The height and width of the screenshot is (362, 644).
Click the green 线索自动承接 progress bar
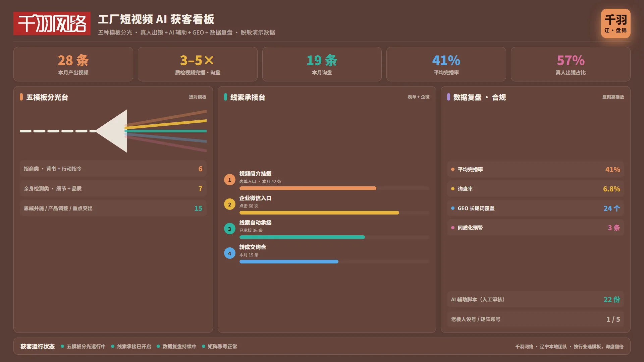pos(302,237)
